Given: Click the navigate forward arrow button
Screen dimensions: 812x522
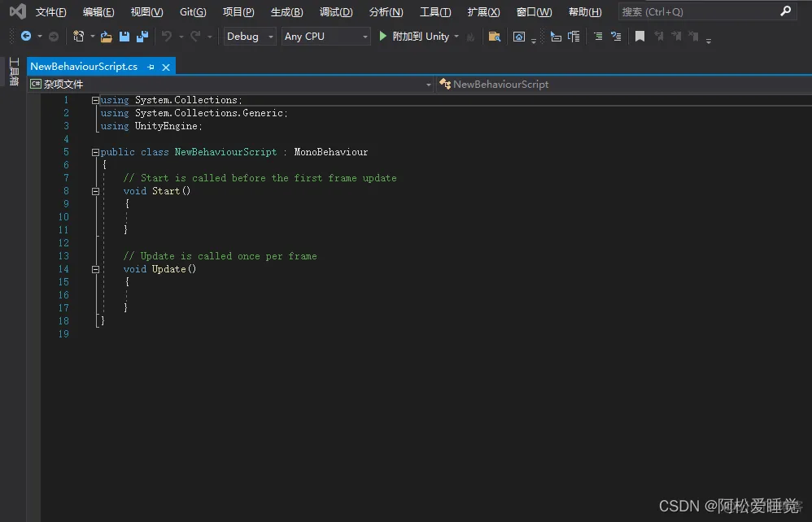Looking at the screenshot, I should [x=54, y=37].
